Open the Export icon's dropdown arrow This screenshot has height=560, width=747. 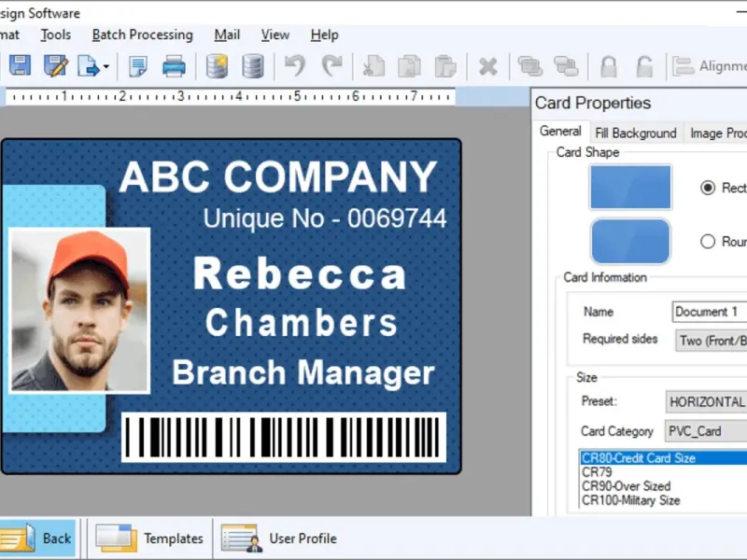pos(106,66)
